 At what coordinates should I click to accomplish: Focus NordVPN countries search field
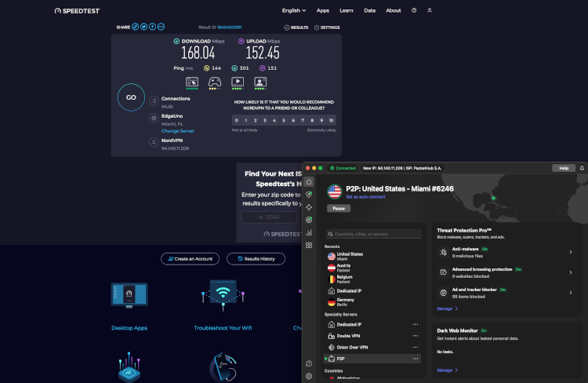pyautogui.click(x=373, y=234)
